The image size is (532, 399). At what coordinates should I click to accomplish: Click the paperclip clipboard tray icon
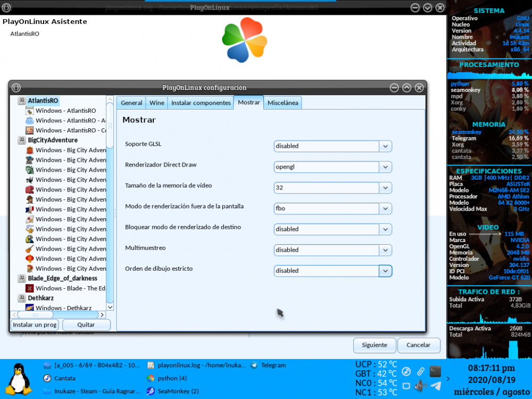coord(420,371)
